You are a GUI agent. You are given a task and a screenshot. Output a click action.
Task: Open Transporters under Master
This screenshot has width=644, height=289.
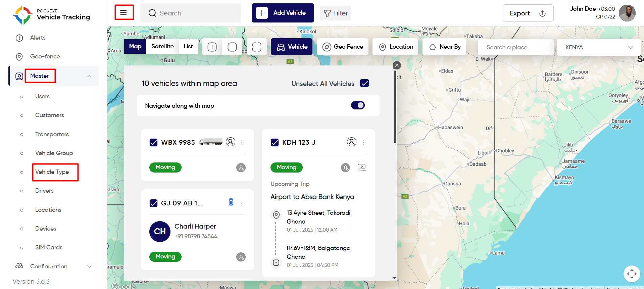click(52, 134)
